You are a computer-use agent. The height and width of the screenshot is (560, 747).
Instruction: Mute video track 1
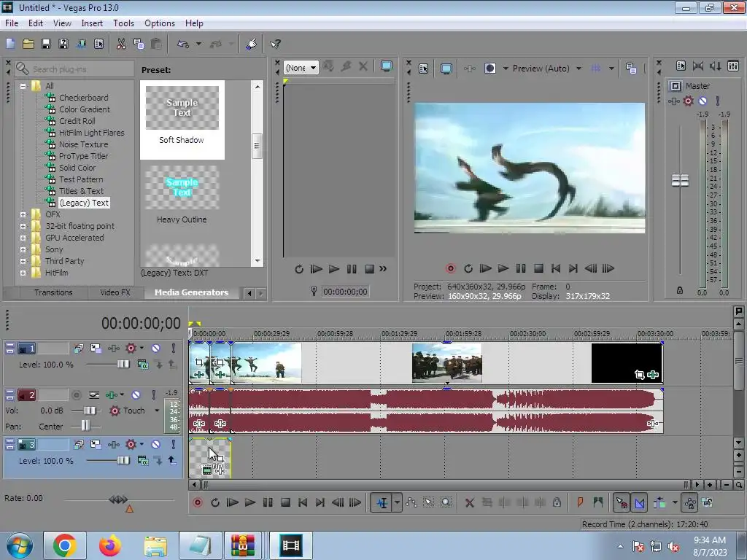(155, 349)
